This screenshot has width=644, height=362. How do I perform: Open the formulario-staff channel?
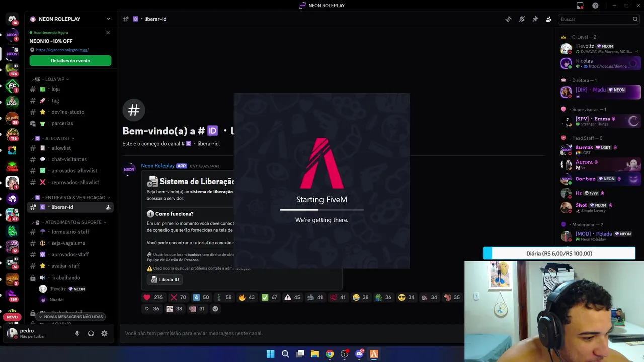(x=70, y=232)
